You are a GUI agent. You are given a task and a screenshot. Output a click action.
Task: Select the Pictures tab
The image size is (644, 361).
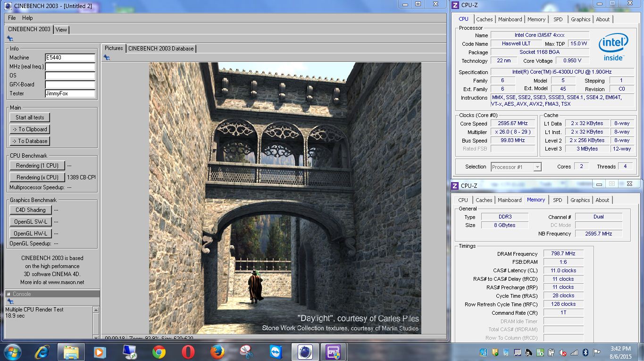pyautogui.click(x=114, y=48)
